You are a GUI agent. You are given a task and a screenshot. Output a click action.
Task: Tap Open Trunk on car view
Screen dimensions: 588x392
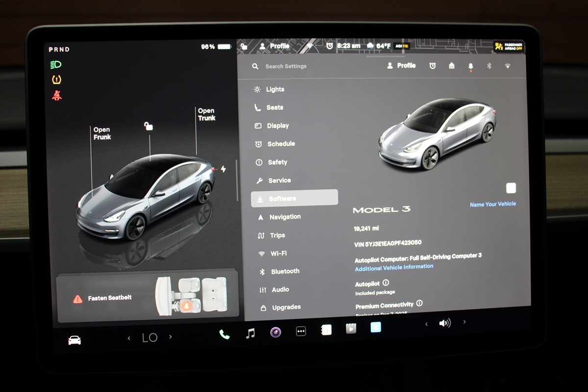pyautogui.click(x=206, y=115)
